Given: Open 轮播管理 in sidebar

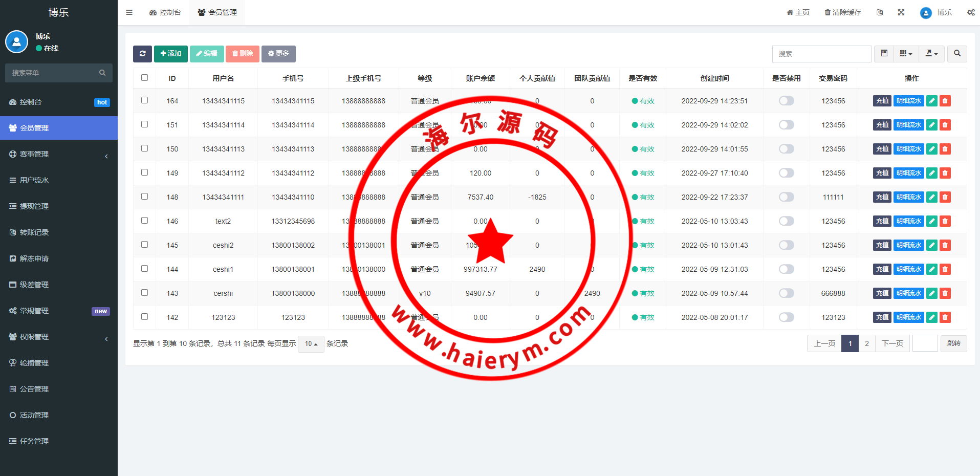Looking at the screenshot, I should pyautogui.click(x=59, y=363).
